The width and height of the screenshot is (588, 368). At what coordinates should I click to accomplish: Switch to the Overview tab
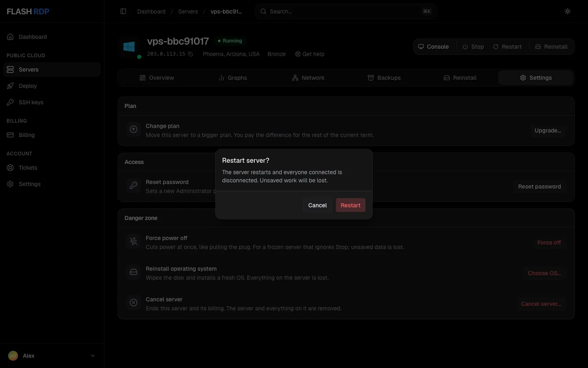pos(157,78)
